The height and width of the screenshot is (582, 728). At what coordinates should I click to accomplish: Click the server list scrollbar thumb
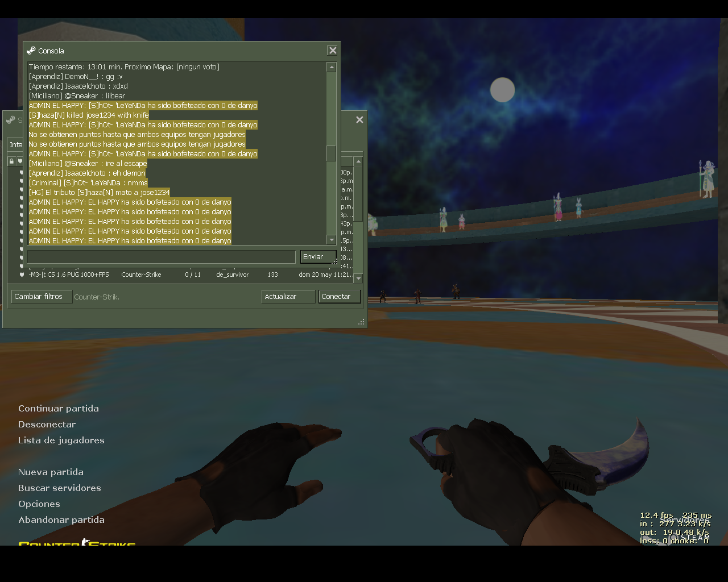358,193
